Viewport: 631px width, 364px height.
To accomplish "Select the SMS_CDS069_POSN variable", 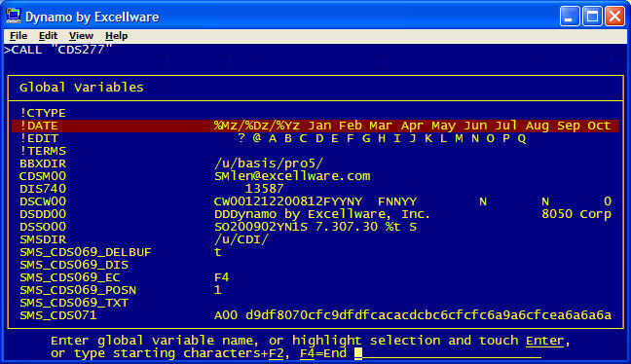I will coord(78,290).
